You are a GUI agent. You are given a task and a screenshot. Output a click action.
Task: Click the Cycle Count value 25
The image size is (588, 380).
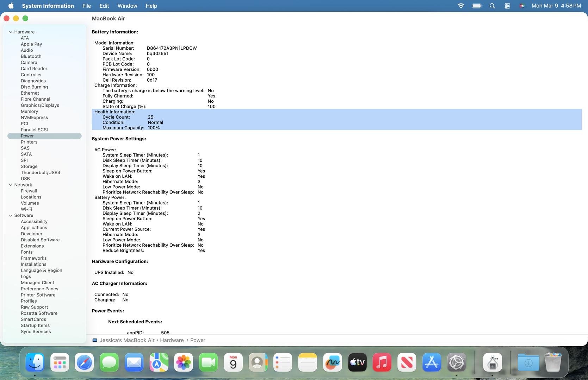[x=150, y=117]
